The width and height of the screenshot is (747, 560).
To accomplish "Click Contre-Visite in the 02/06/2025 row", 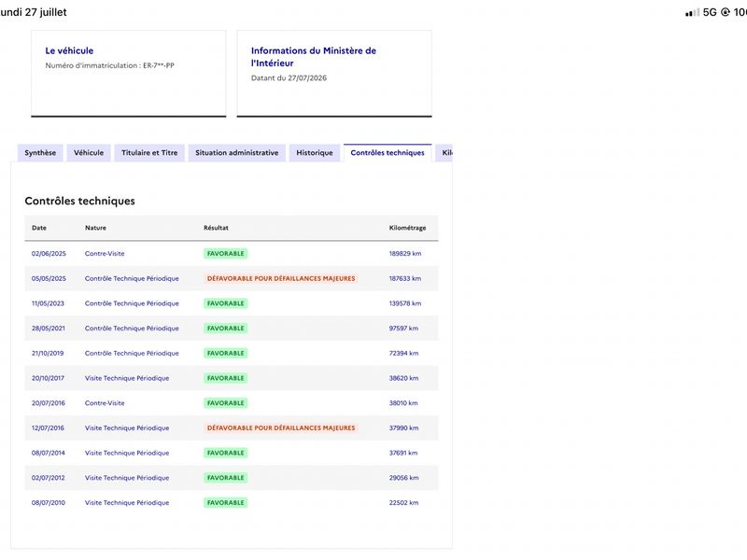I will pos(105,254).
